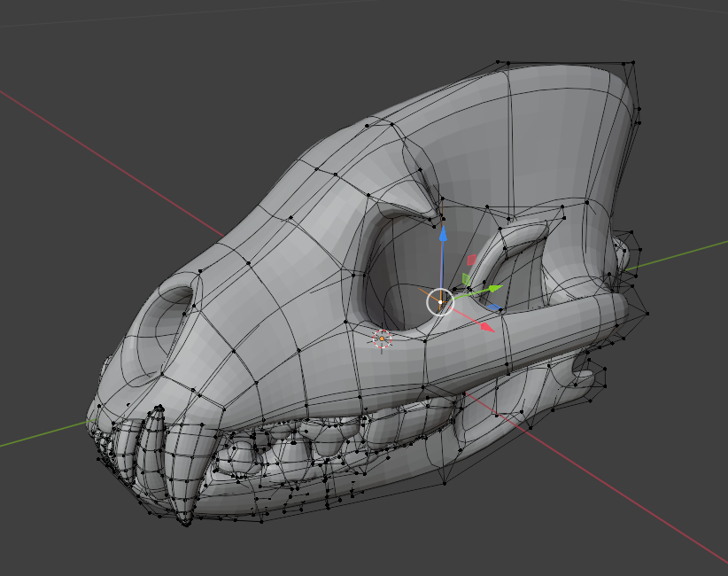Click the red square plane handle
728x576 pixels.
coord(472,260)
